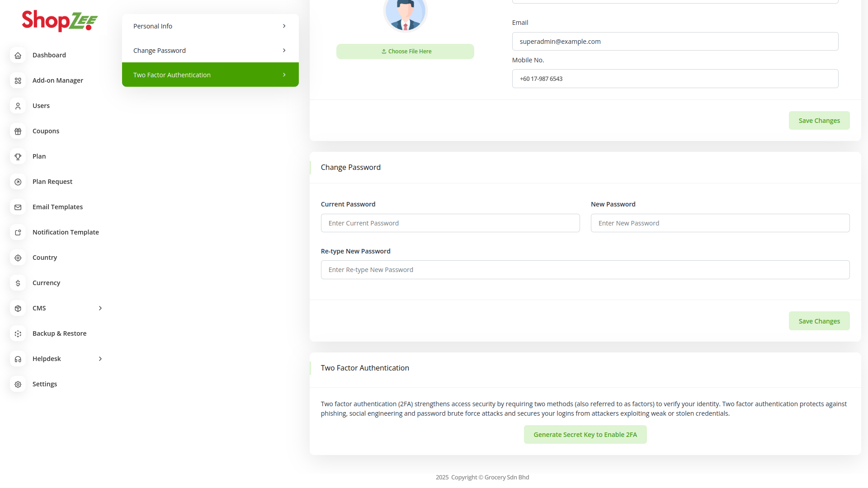Focus the Current Password field
868x488 pixels.
click(x=450, y=223)
